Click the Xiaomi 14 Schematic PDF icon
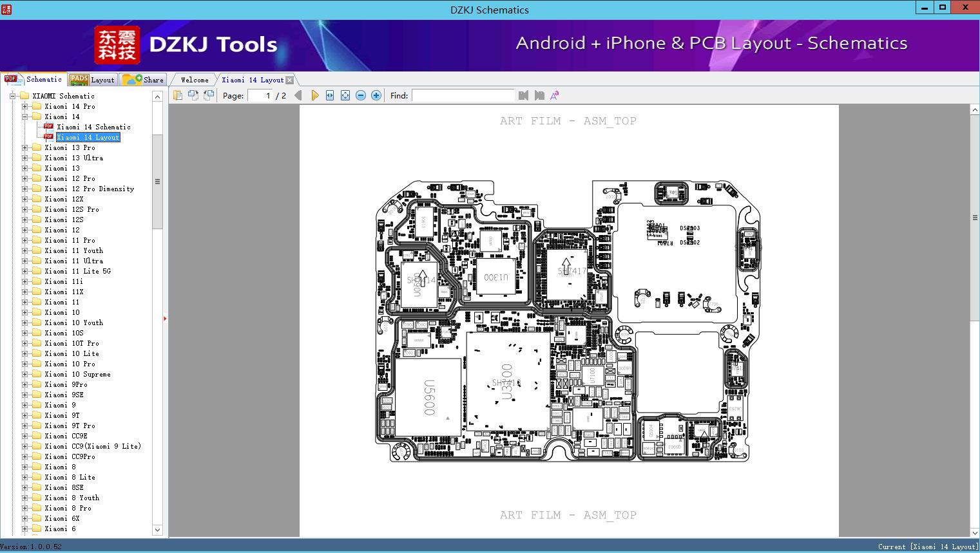 pyautogui.click(x=48, y=126)
